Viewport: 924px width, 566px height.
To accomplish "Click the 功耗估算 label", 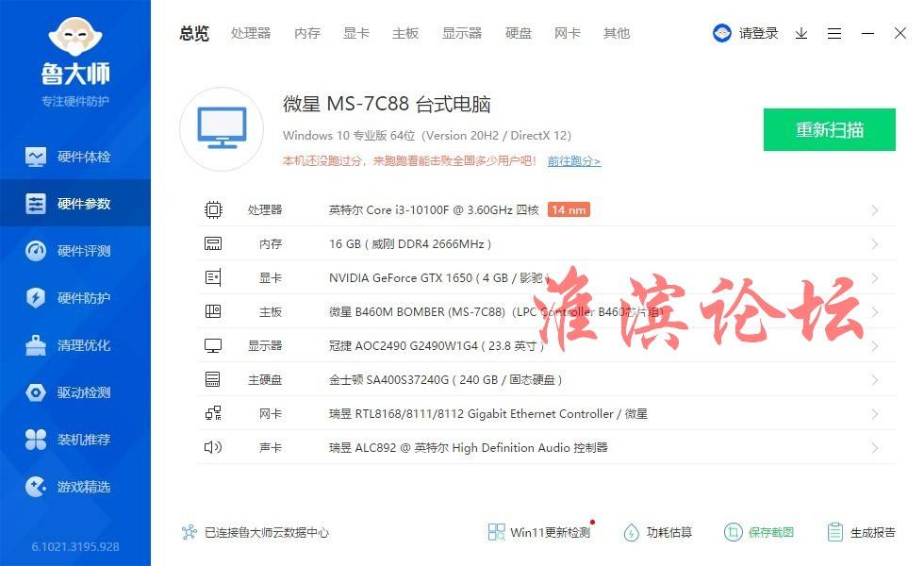I will (669, 533).
